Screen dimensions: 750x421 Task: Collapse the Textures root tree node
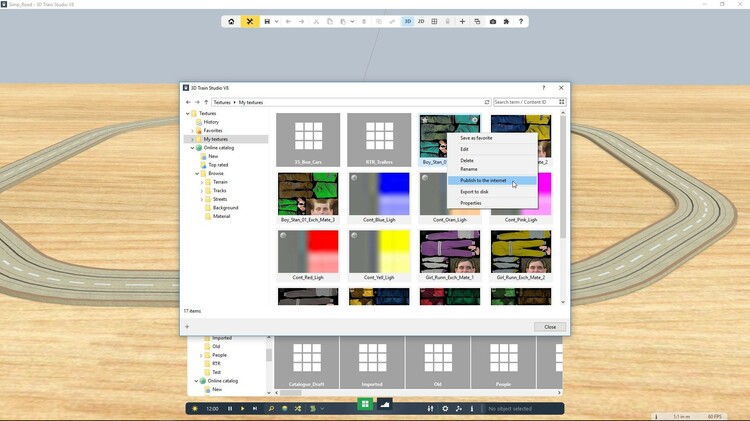(188, 113)
